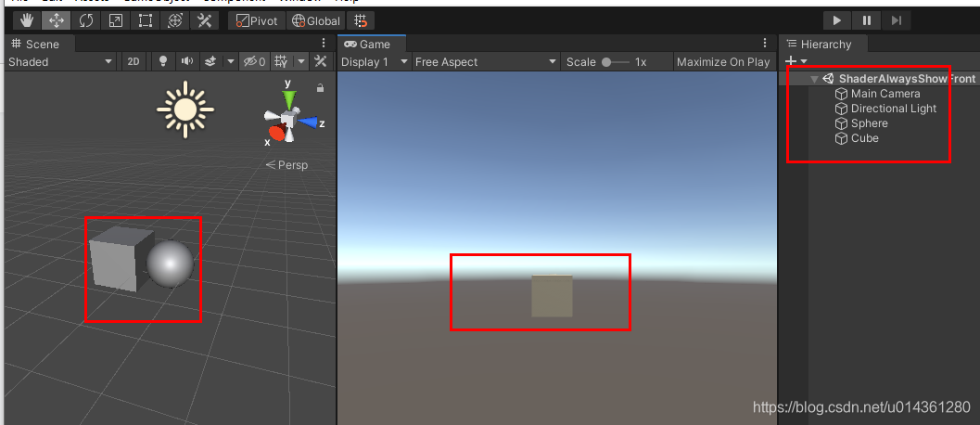The image size is (980, 425).
Task: Open the Hierarchy create dropdown arrow
Action: click(x=804, y=61)
